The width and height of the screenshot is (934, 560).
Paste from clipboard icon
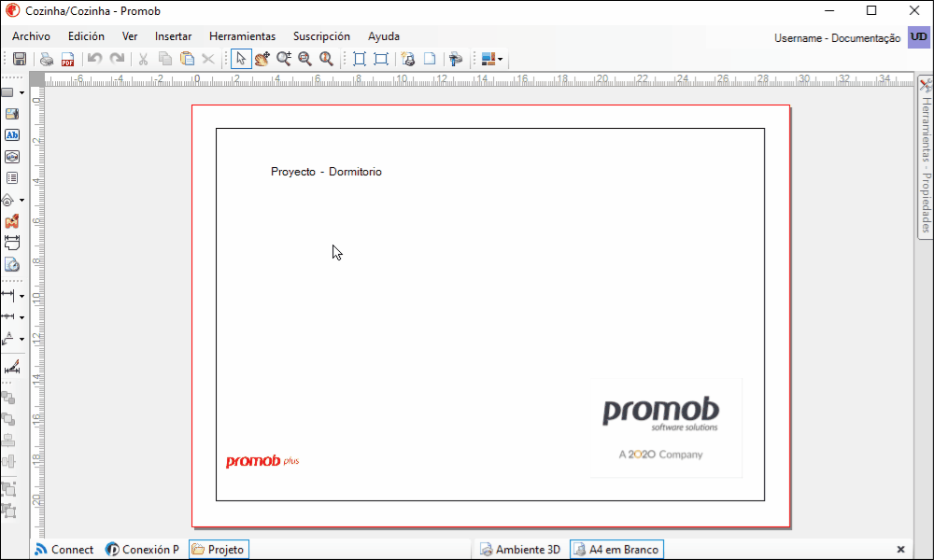(x=187, y=58)
